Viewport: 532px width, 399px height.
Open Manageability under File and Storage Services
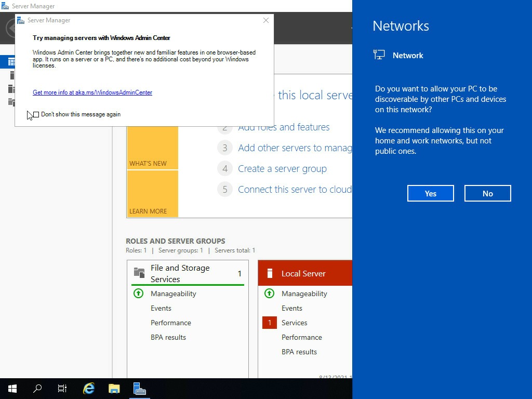(x=174, y=294)
